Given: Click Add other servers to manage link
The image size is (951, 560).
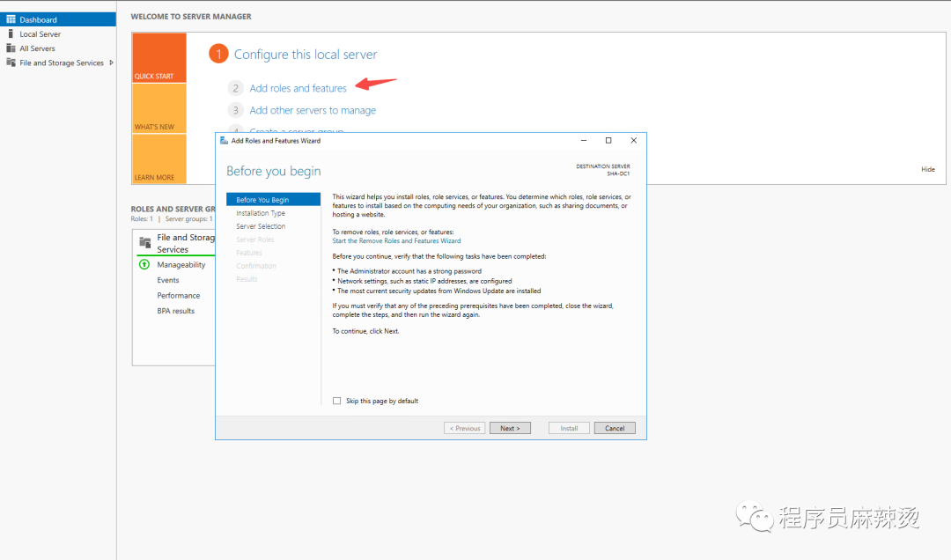Looking at the screenshot, I should [313, 110].
